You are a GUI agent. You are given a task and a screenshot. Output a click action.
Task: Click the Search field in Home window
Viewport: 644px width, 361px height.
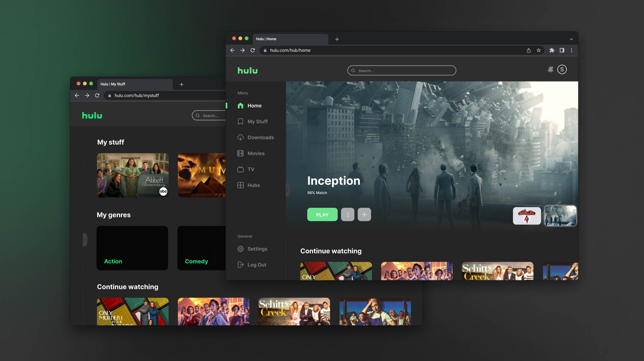(x=401, y=71)
